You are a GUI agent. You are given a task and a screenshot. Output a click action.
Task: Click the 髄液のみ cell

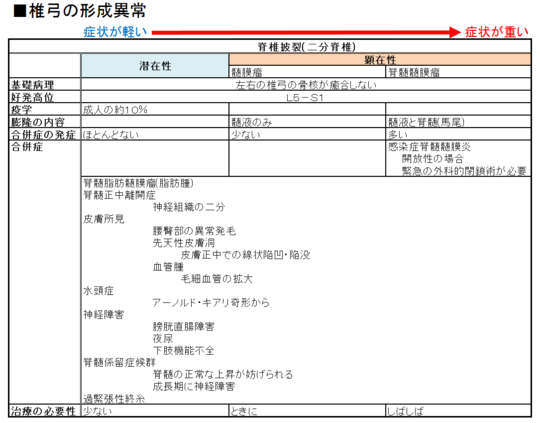(307, 122)
